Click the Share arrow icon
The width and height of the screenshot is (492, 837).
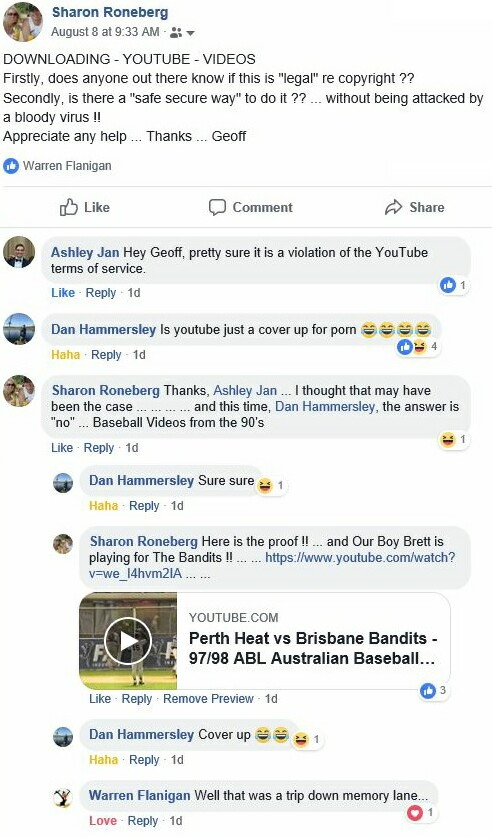393,207
